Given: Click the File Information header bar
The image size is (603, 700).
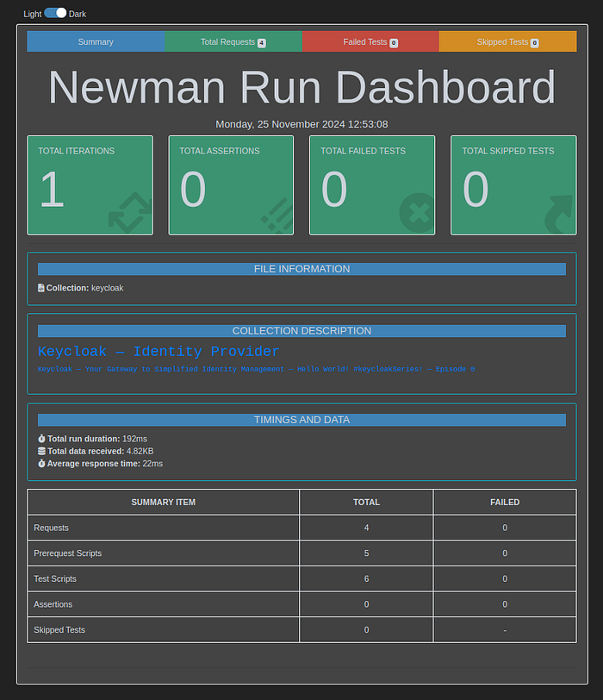Looking at the screenshot, I should [302, 269].
